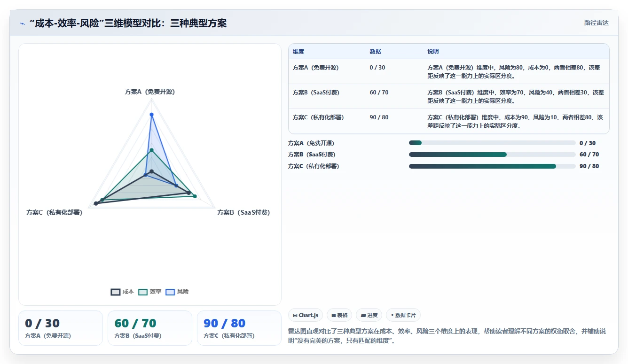
Task: Click the summary paragraph starting 雷达图直观对比
Action: pyautogui.click(x=447, y=336)
